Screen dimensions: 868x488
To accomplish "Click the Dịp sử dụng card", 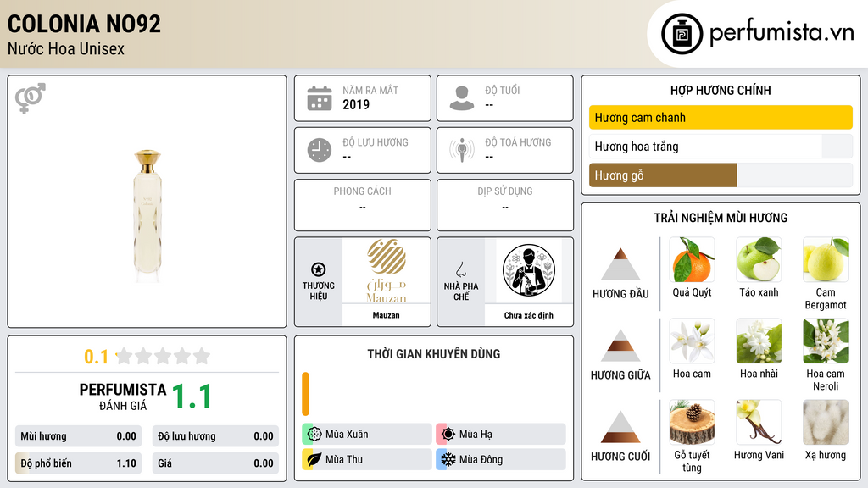I will click(505, 205).
